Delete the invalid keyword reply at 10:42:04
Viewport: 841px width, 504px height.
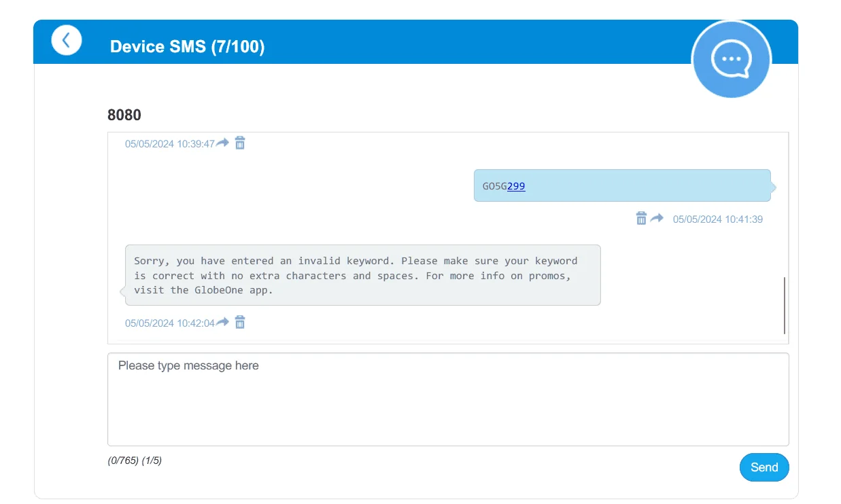[240, 323]
